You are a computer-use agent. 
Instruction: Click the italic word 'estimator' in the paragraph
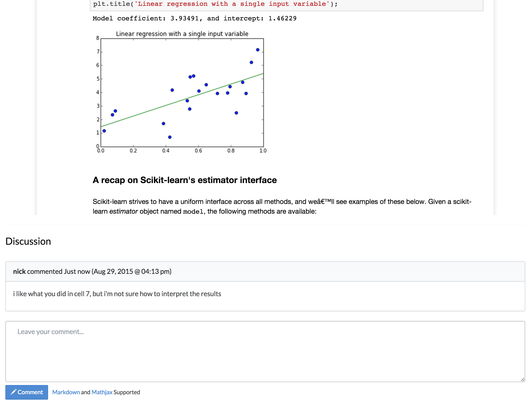[123, 211]
